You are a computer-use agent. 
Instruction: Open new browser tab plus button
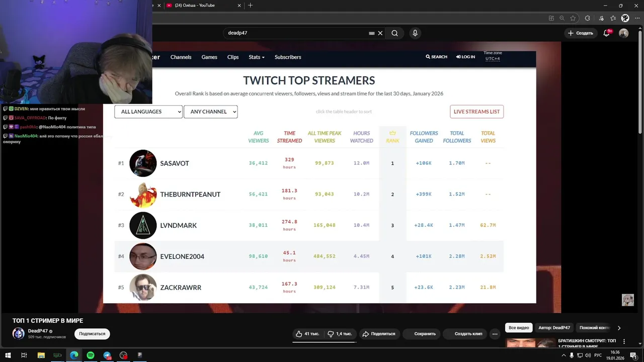(x=250, y=6)
